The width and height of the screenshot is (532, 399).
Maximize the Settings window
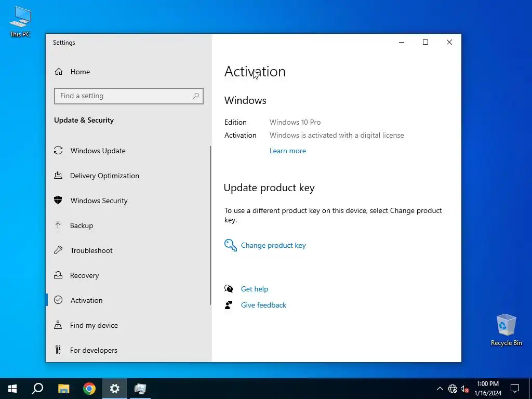pyautogui.click(x=425, y=42)
